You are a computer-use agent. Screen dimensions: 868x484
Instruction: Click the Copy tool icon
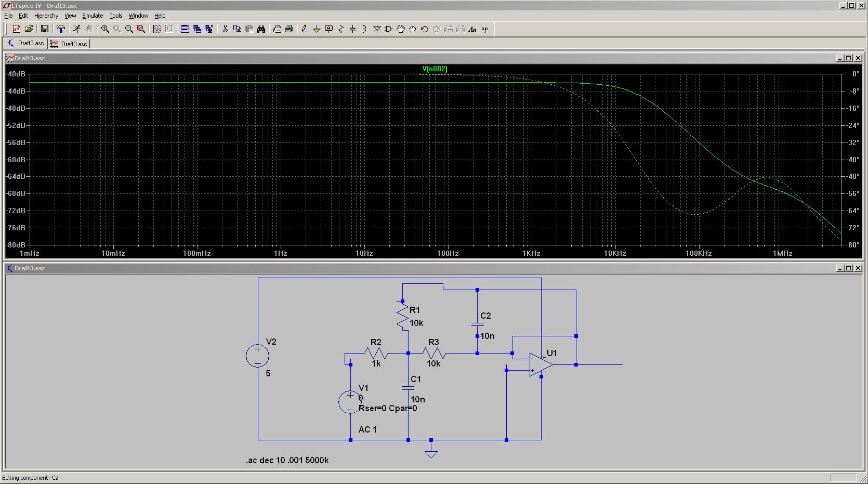click(x=237, y=29)
